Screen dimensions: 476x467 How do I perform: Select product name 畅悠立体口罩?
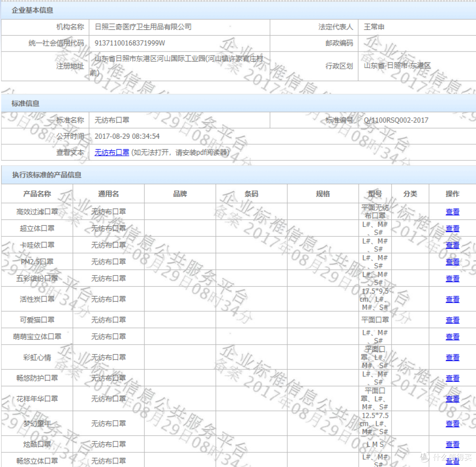tap(37, 461)
